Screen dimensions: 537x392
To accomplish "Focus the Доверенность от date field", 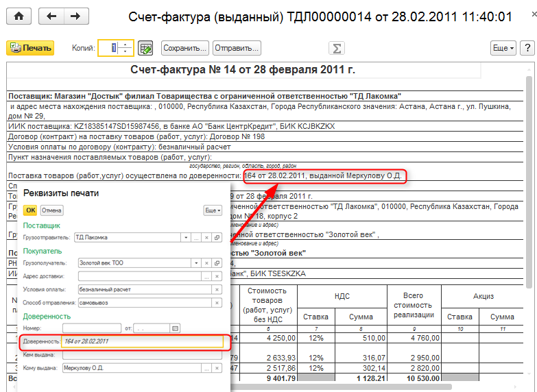I will click(x=152, y=328).
